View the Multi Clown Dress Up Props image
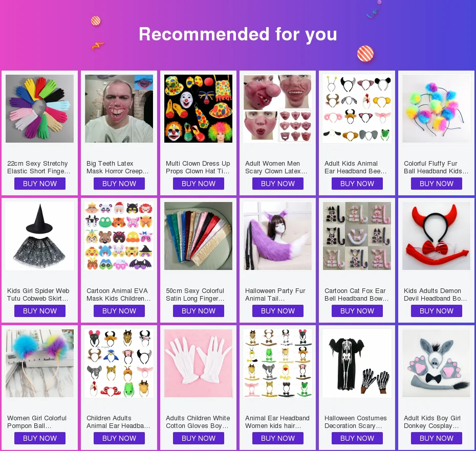 [198, 108]
